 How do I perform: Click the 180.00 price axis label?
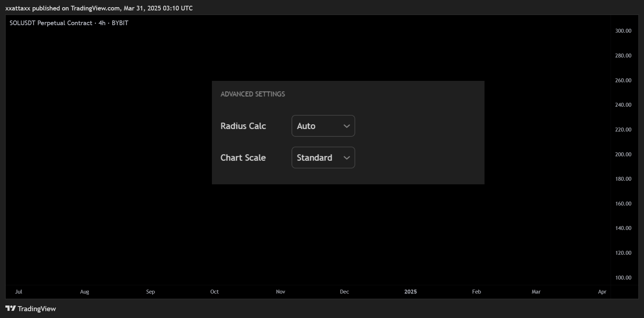(x=623, y=179)
